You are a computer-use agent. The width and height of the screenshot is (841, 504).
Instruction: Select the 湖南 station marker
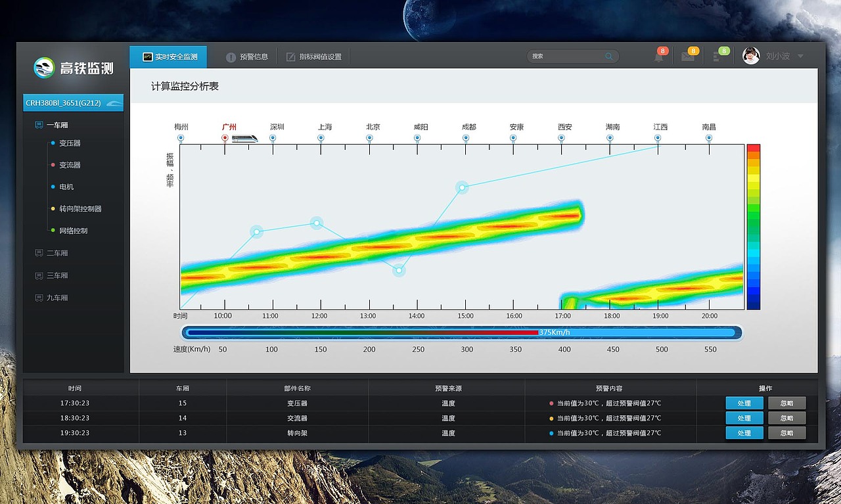(x=610, y=138)
